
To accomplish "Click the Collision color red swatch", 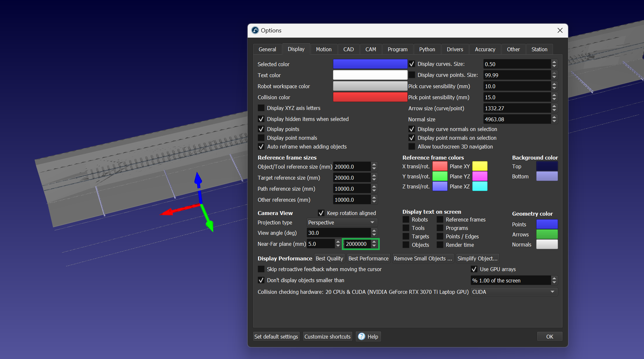I will coord(370,97).
